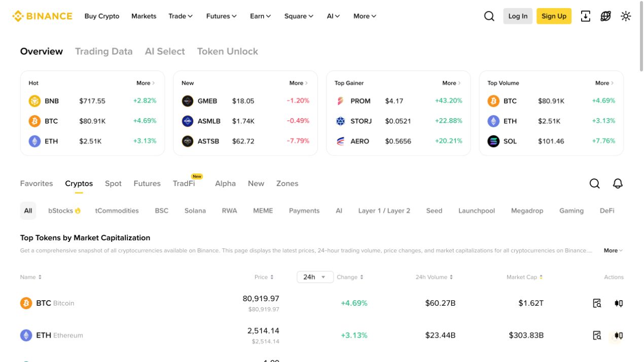Screen dimensions: 644x362
Task: Click SOL icon in Top Volume card
Action: (x=493, y=141)
